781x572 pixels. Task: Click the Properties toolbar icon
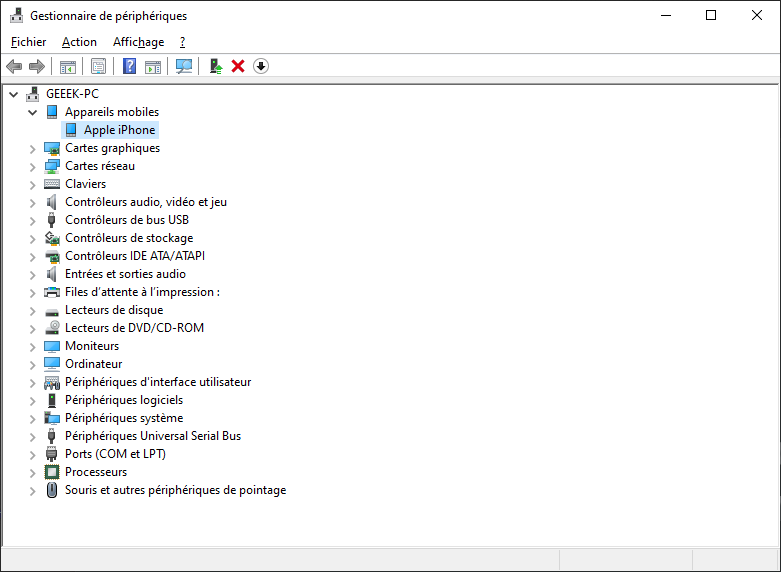(98, 66)
